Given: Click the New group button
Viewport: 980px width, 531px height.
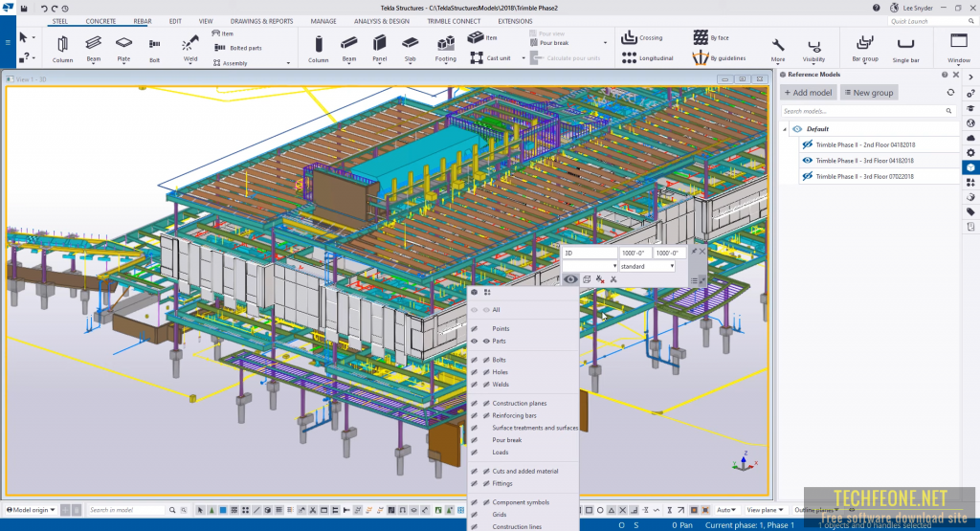Looking at the screenshot, I should [869, 93].
